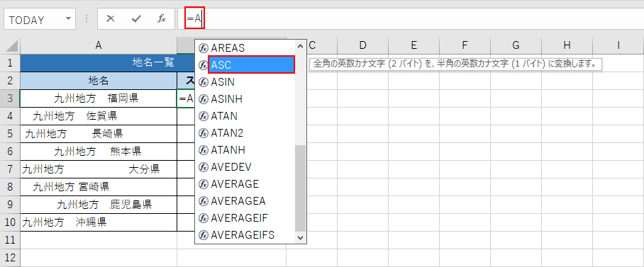Image resolution: width=644 pixels, height=267 pixels.
Task: Click cell B3 containing =A
Action: click(186, 98)
